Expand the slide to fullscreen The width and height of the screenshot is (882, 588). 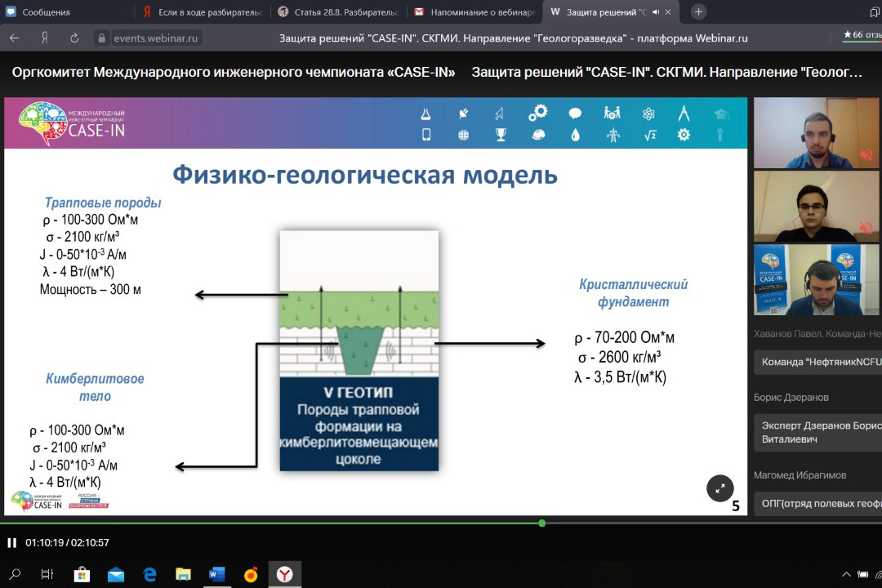[x=720, y=488]
